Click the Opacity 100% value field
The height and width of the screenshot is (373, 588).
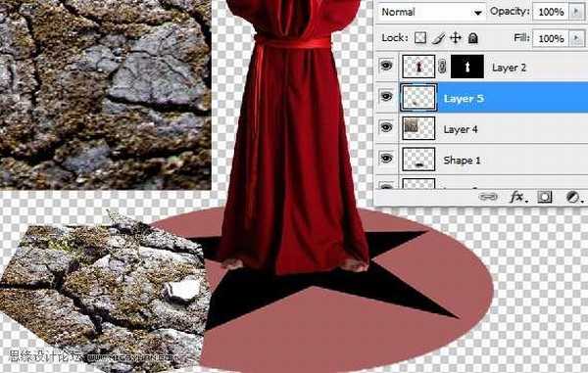[x=551, y=12]
